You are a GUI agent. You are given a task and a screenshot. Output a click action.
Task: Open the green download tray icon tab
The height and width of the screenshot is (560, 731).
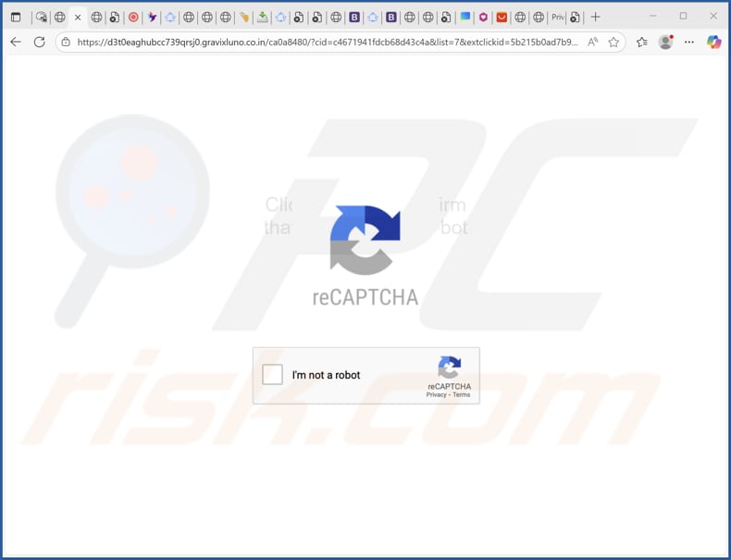pyautogui.click(x=263, y=18)
